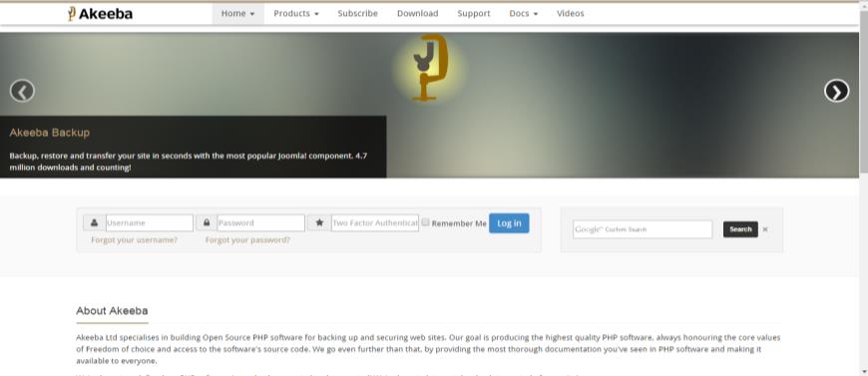Screen dimensions: 868x376
Task: Clear search with the small x icon
Action: pos(765,229)
